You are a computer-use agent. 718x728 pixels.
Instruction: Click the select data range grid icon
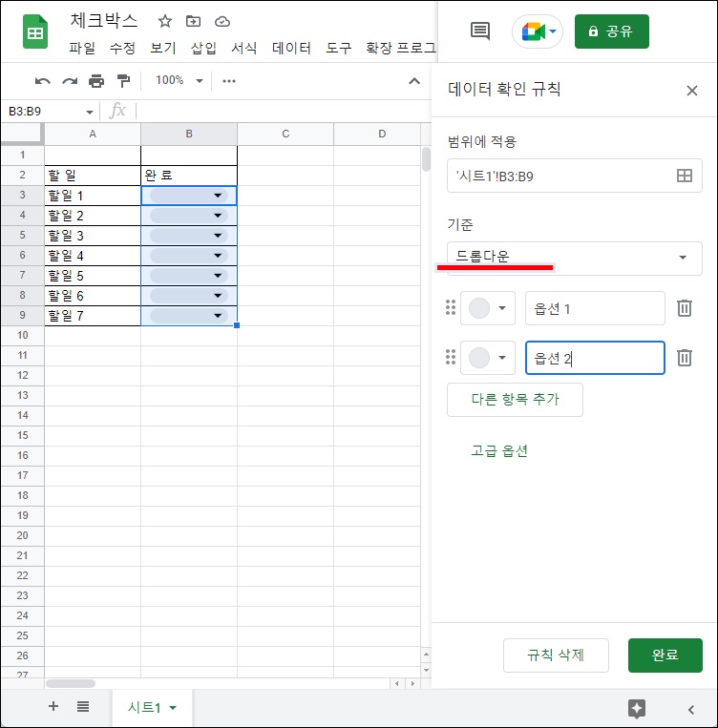click(x=684, y=176)
